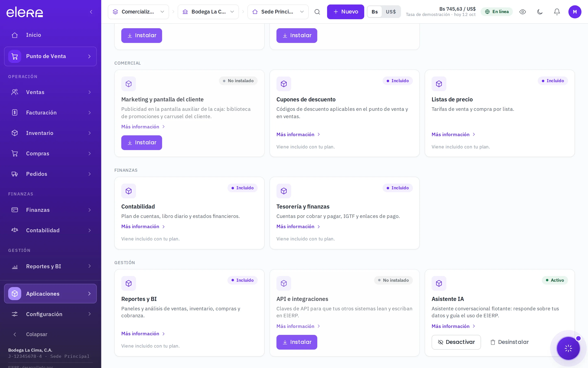Click the Listas de precio cube icon
The height and width of the screenshot is (368, 588).
pos(439,84)
